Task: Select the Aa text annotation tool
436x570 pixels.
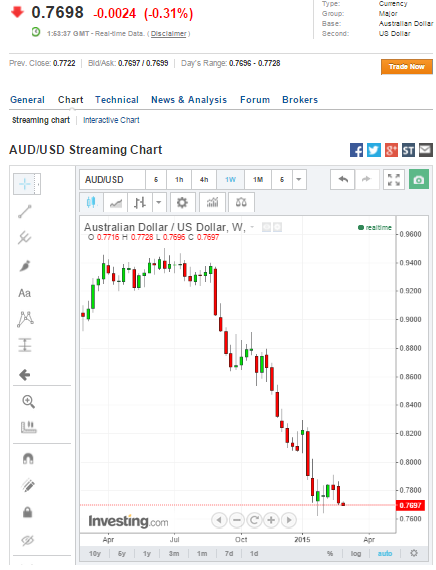Action: coord(24,293)
